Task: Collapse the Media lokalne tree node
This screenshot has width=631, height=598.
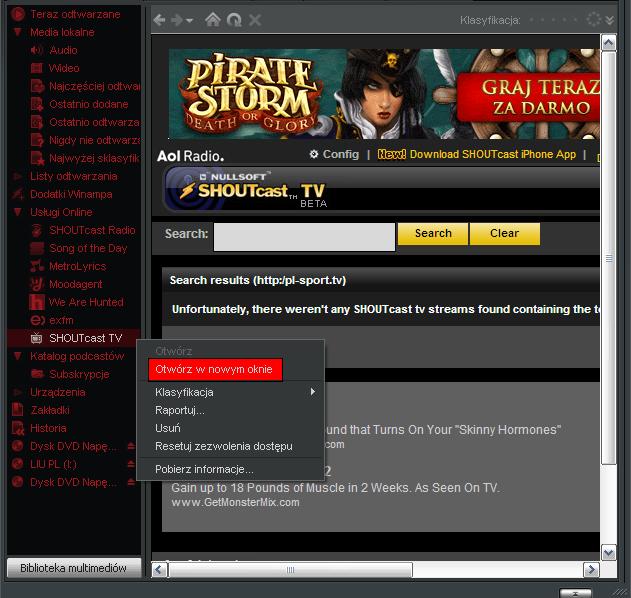Action: 18,32
